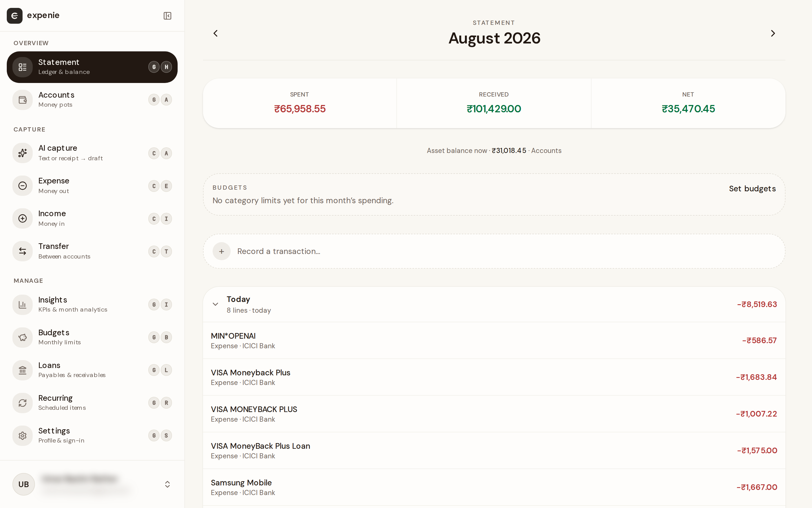Click the -₹1,575.00 amount
The height and width of the screenshot is (508, 812).
(757, 450)
